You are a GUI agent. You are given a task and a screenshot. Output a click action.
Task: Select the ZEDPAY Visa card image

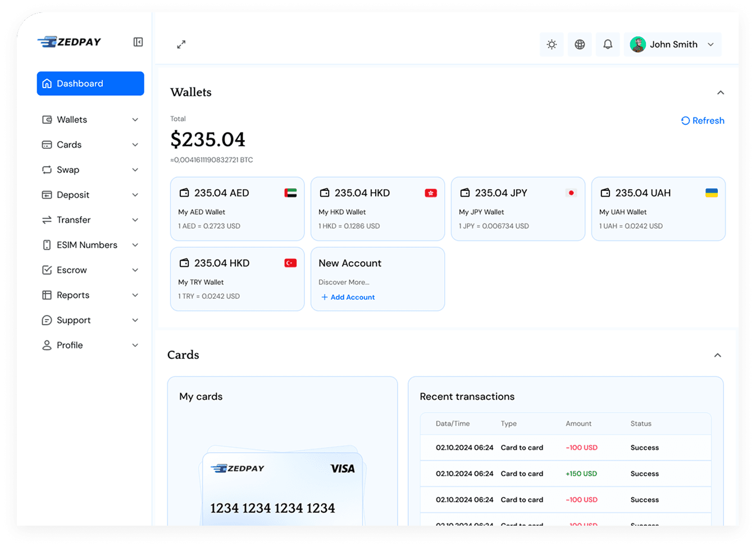point(283,487)
